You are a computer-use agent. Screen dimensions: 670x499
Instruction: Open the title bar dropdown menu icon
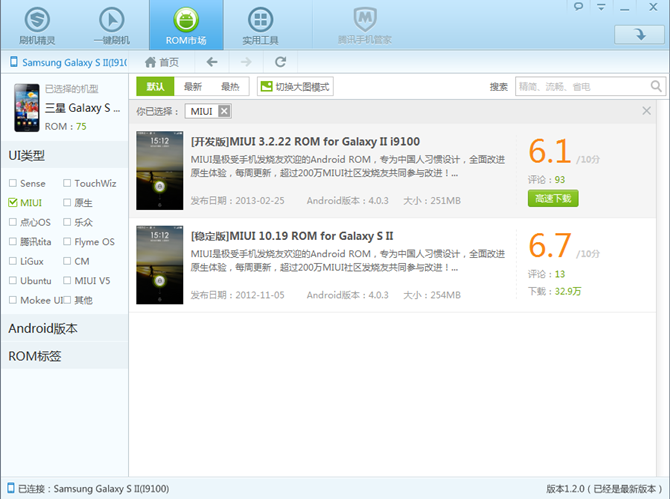[x=601, y=6]
